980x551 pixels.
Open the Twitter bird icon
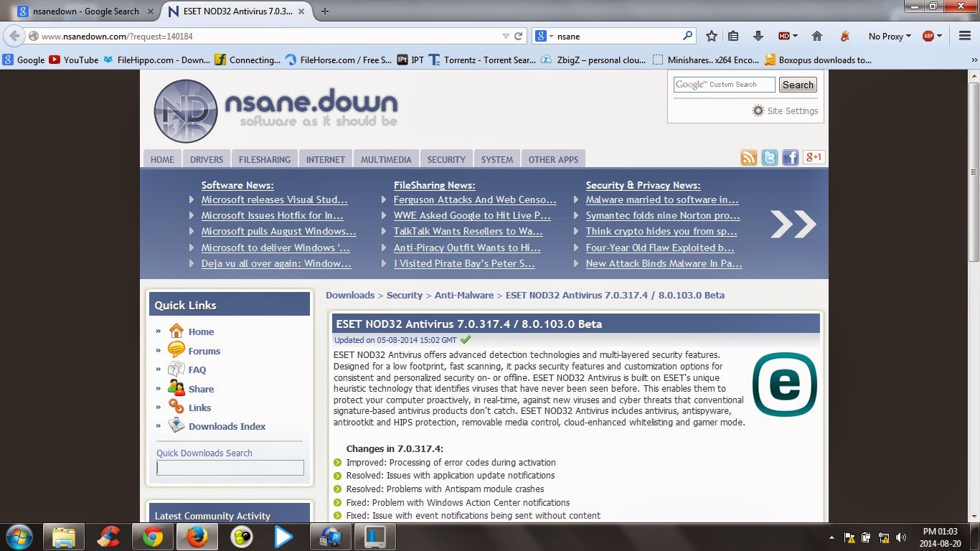[x=770, y=158]
